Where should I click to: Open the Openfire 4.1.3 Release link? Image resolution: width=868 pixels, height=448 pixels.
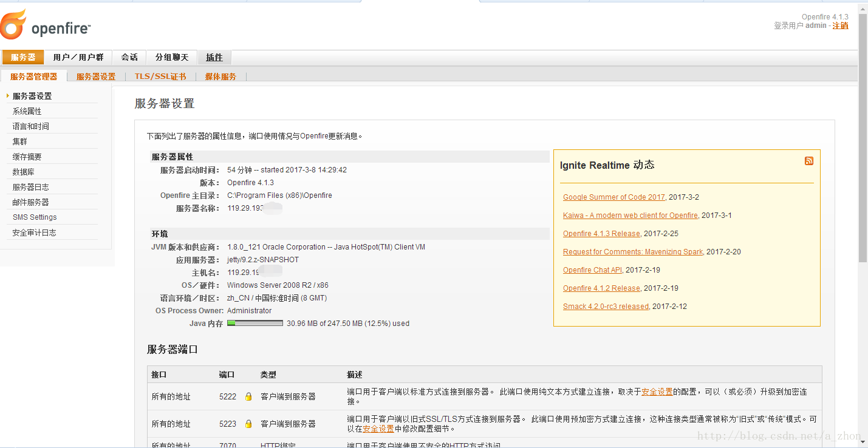(601, 234)
